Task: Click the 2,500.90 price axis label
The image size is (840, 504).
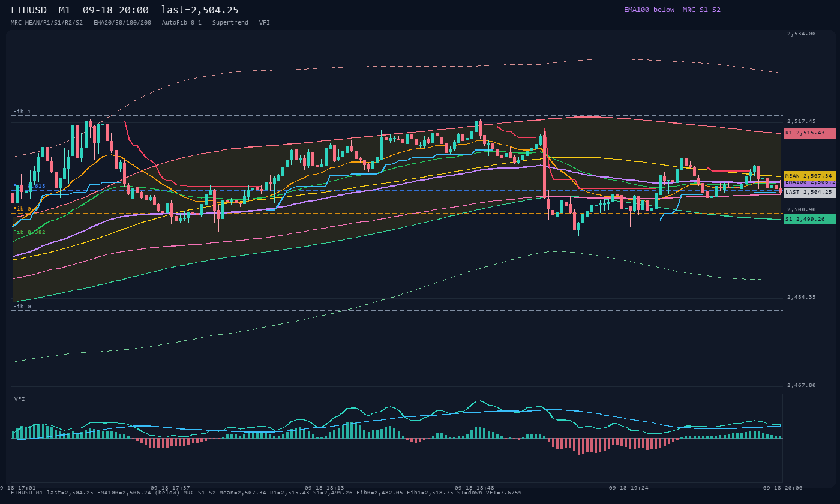Action: tap(801, 209)
